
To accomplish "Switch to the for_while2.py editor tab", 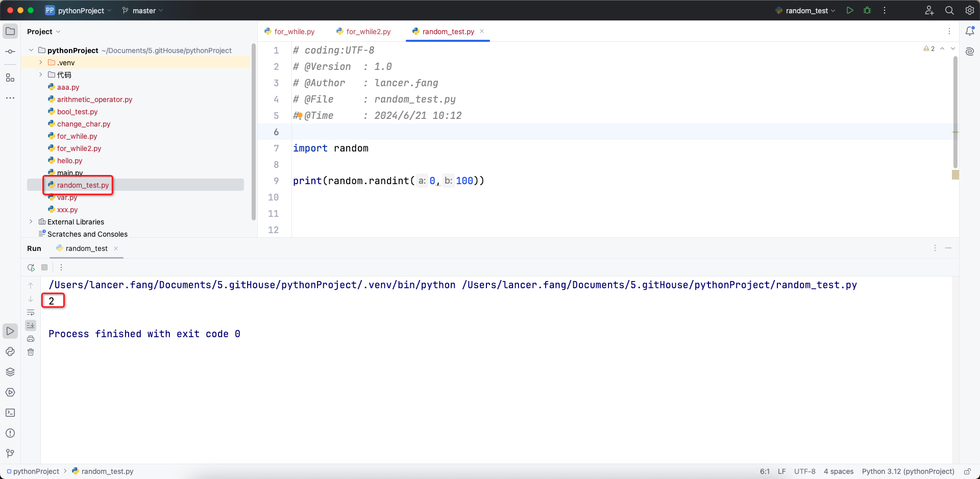I will click(367, 32).
